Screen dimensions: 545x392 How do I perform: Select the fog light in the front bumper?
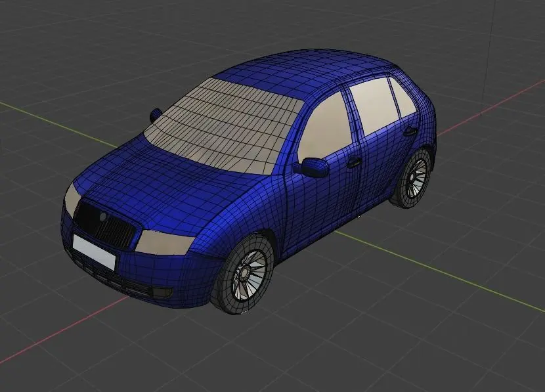click(x=162, y=293)
